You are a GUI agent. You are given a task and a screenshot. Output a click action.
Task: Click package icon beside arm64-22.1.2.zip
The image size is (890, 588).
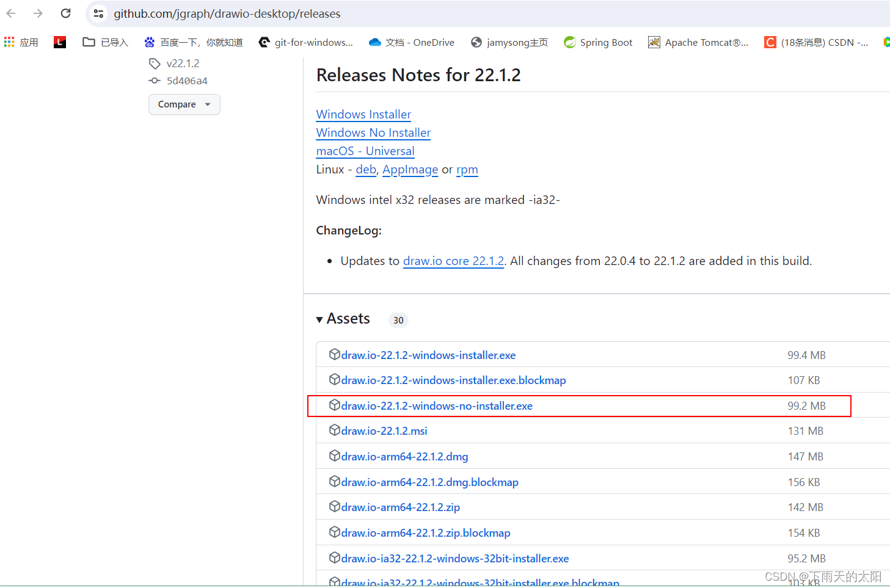click(x=334, y=506)
